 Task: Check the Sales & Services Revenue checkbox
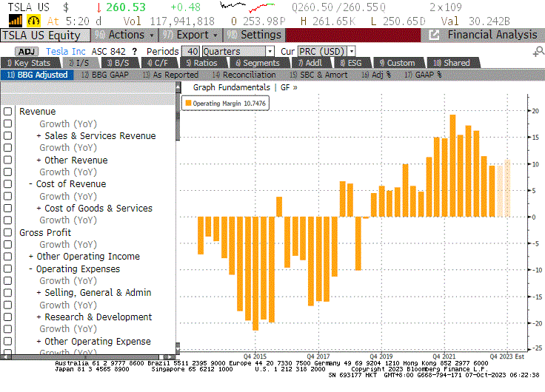coord(7,136)
